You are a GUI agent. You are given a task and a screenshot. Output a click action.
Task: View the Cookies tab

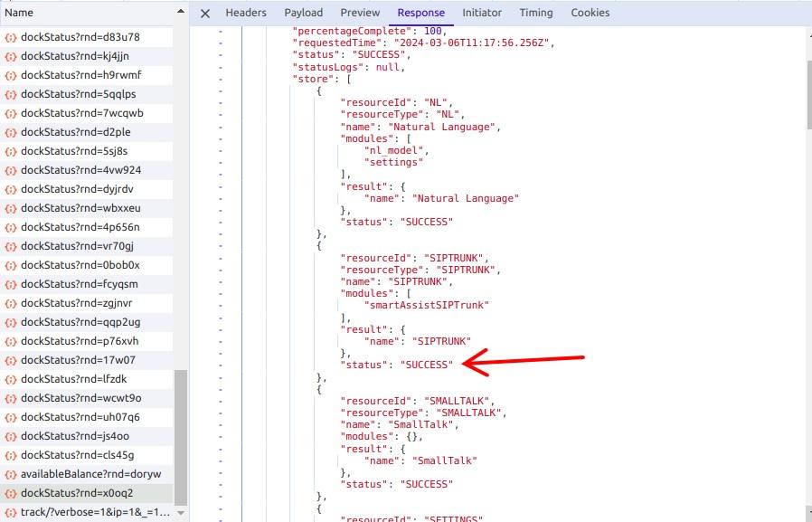coord(590,13)
